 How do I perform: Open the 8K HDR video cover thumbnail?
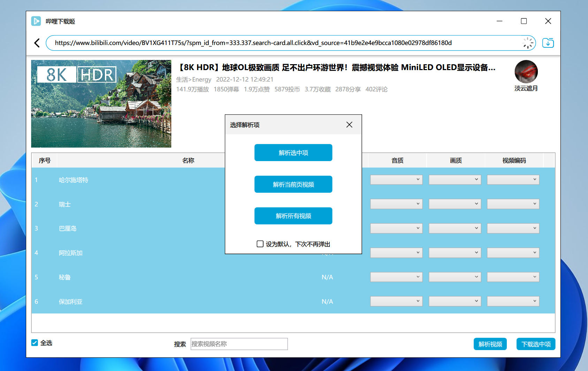(x=101, y=104)
